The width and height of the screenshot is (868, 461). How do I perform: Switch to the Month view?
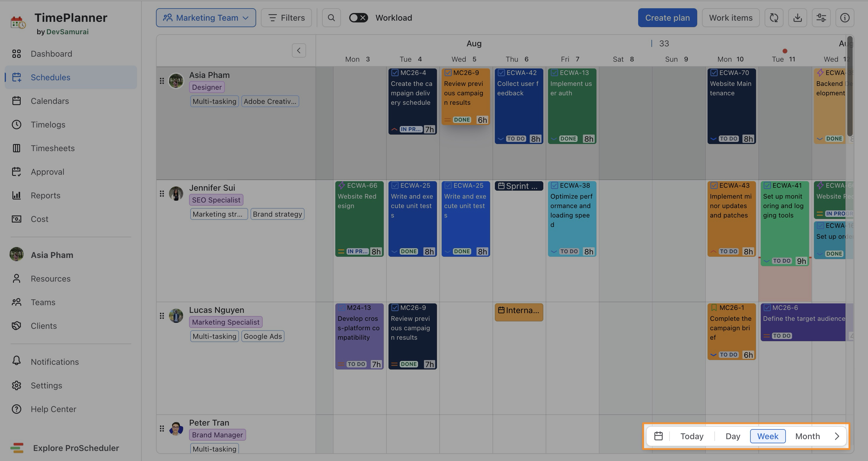[x=808, y=436]
